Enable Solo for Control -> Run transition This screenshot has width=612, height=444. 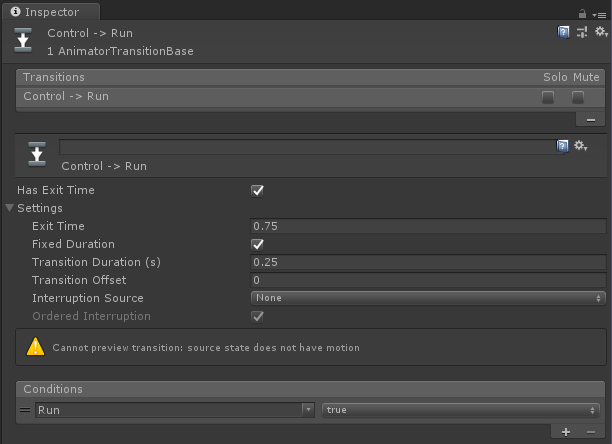(548, 97)
